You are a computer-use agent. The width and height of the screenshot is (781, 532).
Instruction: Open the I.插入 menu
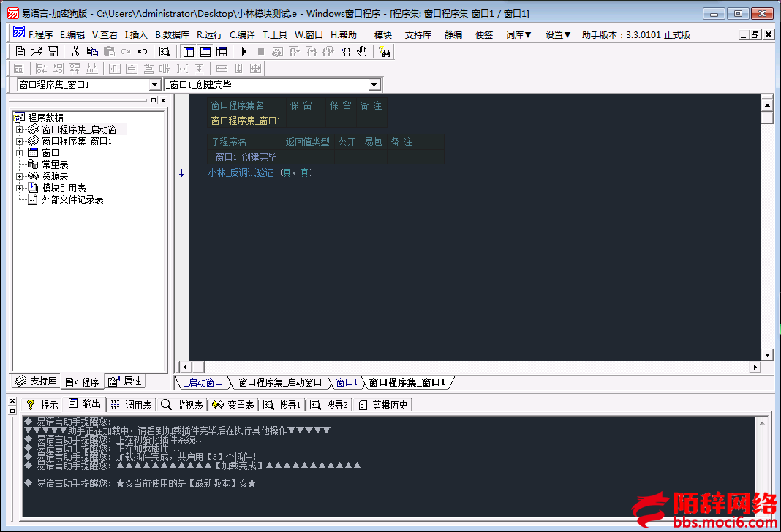[136, 35]
